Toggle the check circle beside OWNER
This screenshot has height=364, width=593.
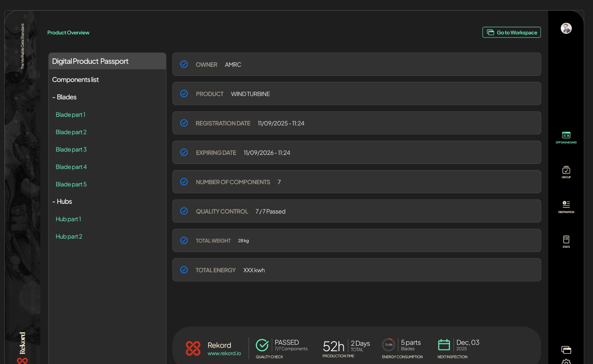pyautogui.click(x=184, y=64)
